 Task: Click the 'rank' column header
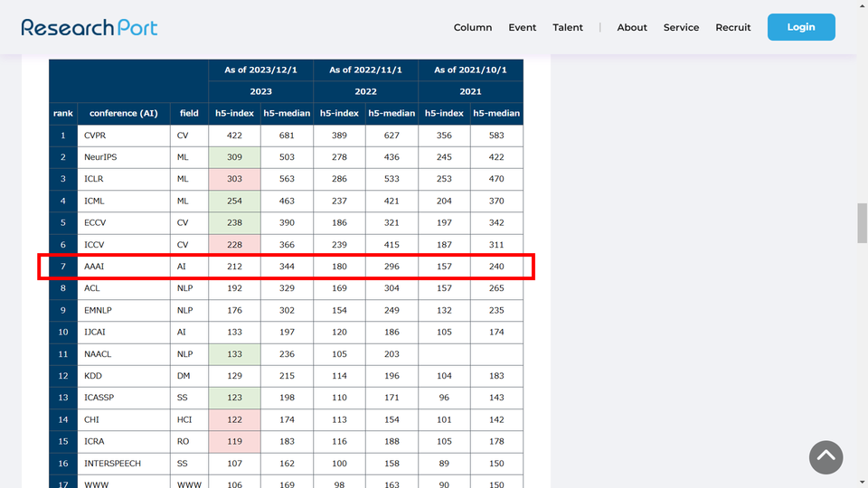62,113
